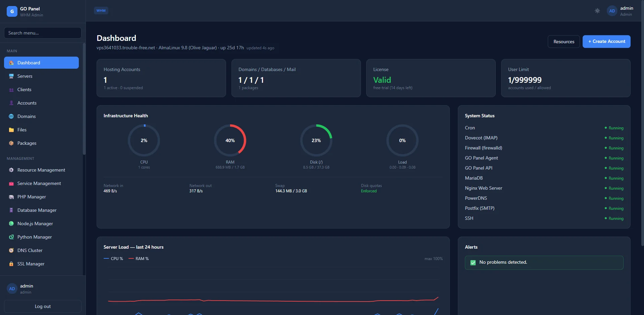The image size is (644, 315).
Task: Open Packages in sidebar
Action: tap(41, 143)
